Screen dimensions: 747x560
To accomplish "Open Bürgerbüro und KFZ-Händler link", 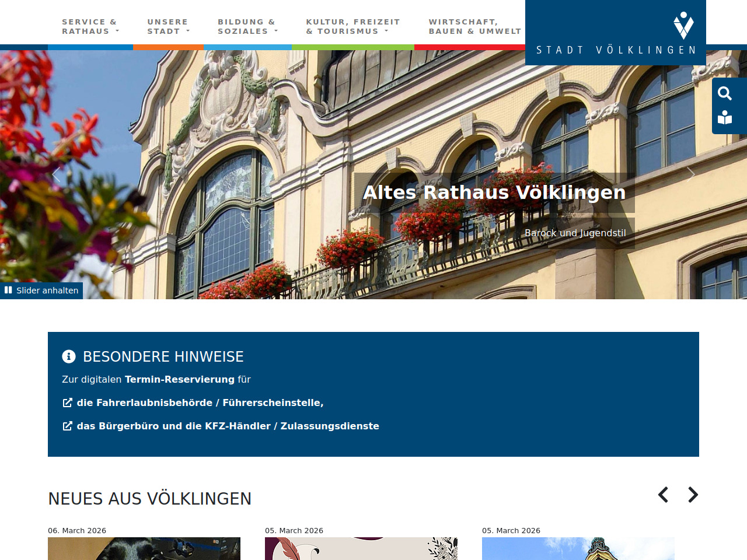I will tap(228, 426).
